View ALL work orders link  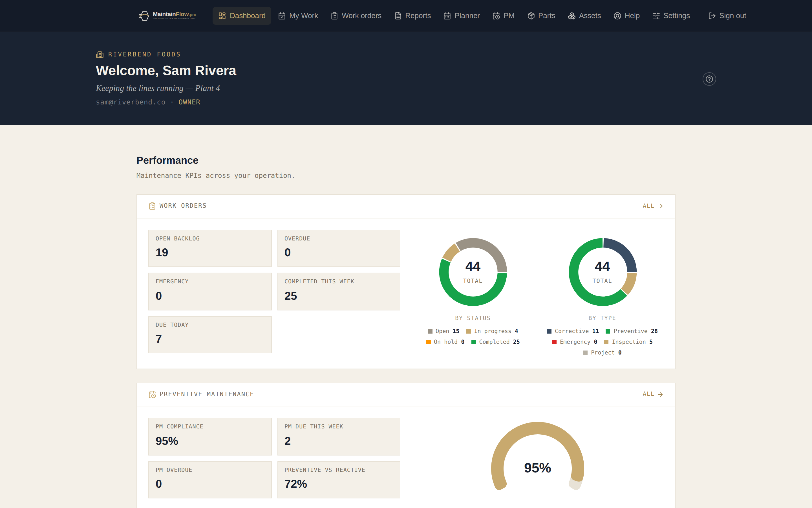click(x=653, y=206)
